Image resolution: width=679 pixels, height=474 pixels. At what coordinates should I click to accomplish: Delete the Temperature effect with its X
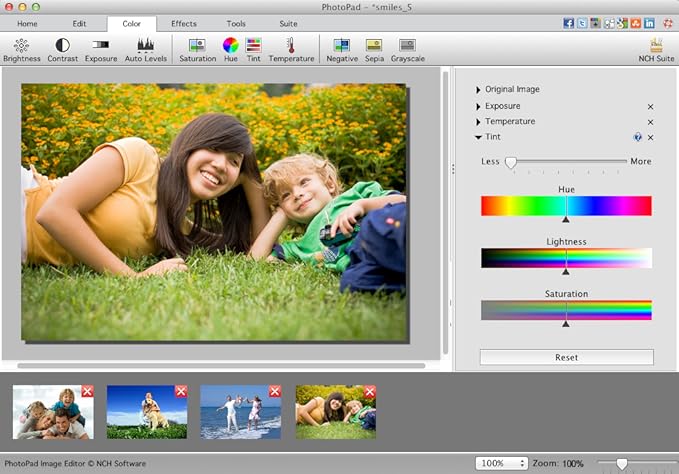pyautogui.click(x=650, y=122)
